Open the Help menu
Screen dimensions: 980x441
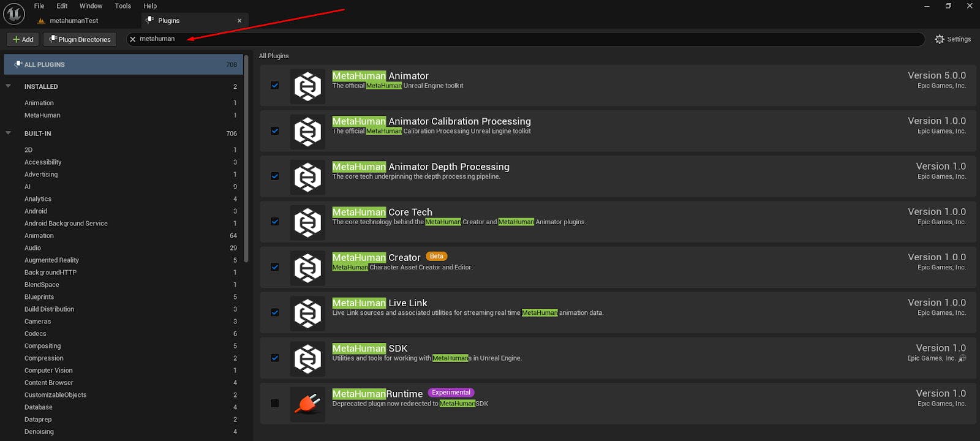pos(150,6)
